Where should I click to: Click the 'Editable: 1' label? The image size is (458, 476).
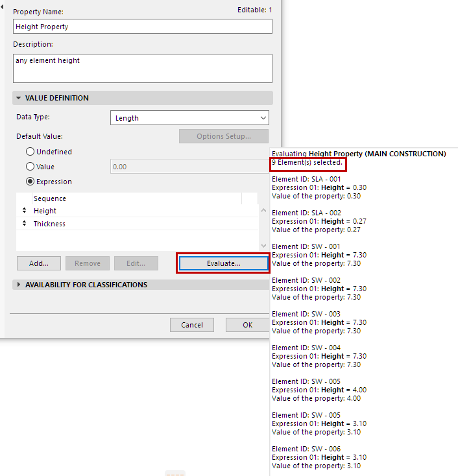(x=254, y=10)
